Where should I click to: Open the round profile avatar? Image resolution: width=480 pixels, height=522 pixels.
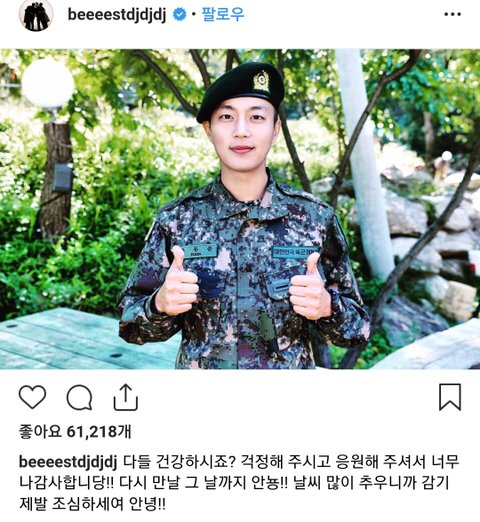[36, 15]
